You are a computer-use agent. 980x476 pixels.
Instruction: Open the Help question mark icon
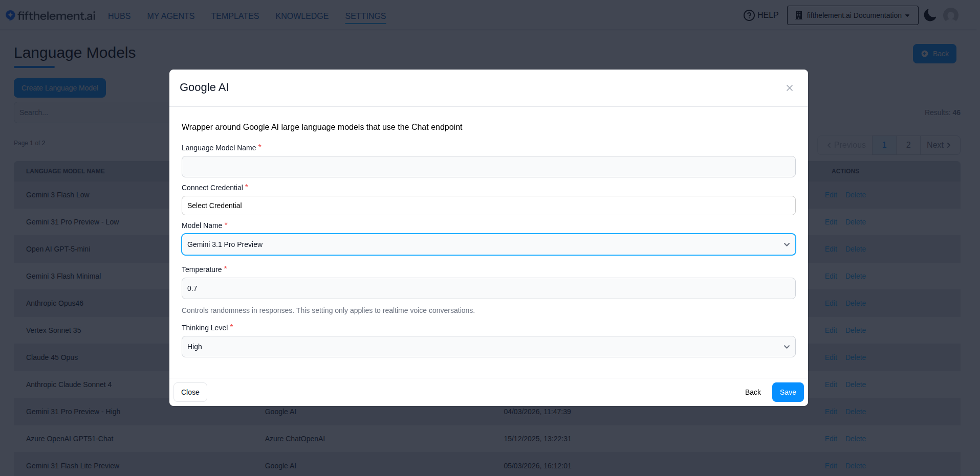click(x=749, y=15)
